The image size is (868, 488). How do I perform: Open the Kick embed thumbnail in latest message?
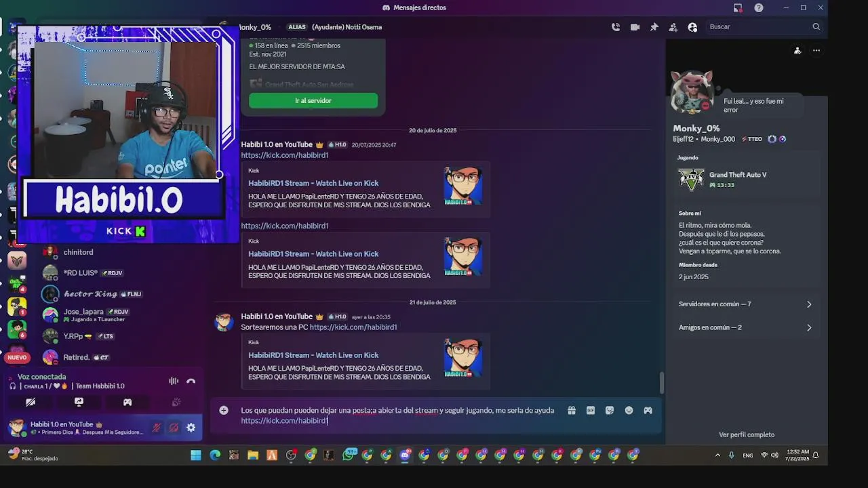pyautogui.click(x=463, y=358)
